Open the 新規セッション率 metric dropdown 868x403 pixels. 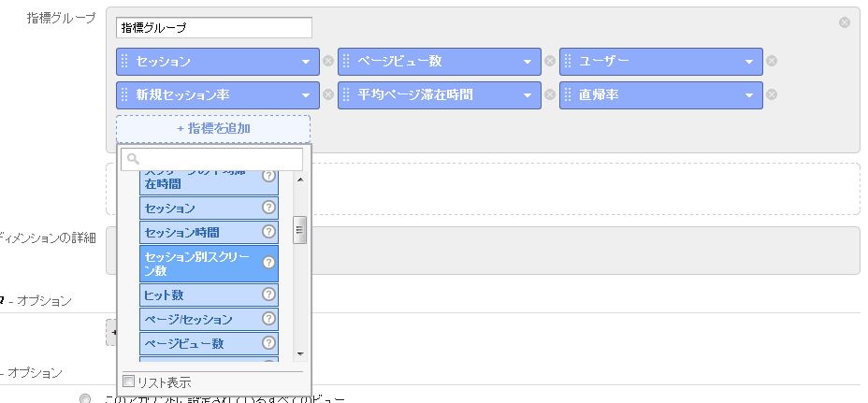(x=306, y=95)
